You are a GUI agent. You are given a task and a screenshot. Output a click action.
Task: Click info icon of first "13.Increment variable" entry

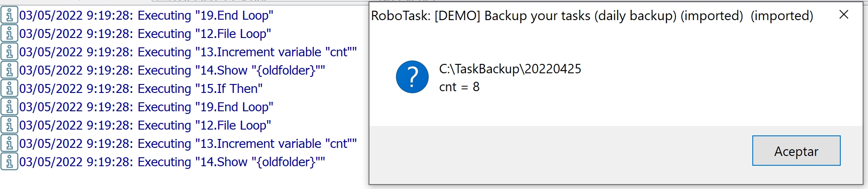click(9, 52)
